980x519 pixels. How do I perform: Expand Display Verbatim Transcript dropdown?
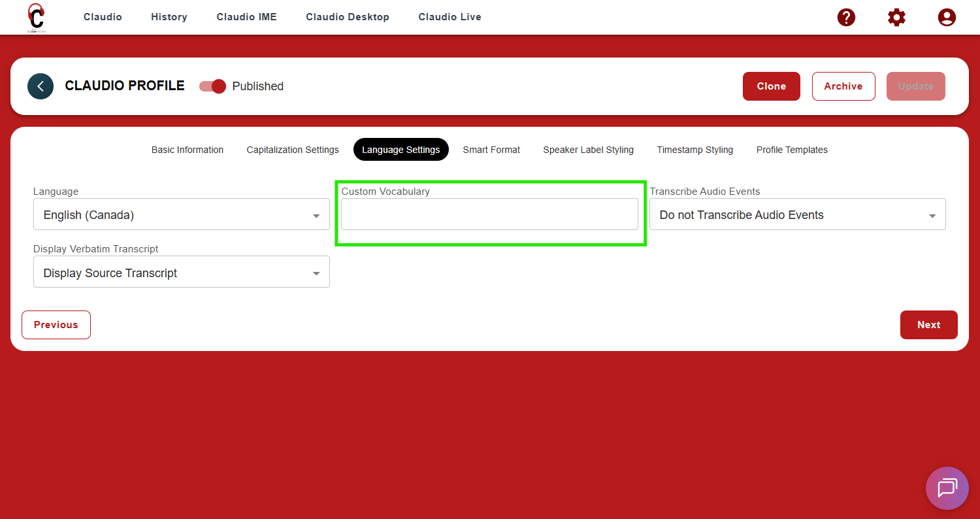tap(182, 273)
